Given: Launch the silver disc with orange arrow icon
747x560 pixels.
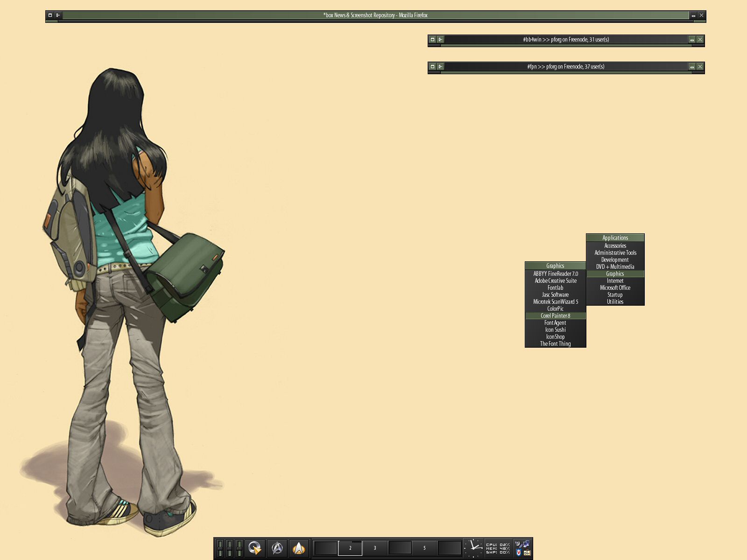Looking at the screenshot, I should coord(254,548).
